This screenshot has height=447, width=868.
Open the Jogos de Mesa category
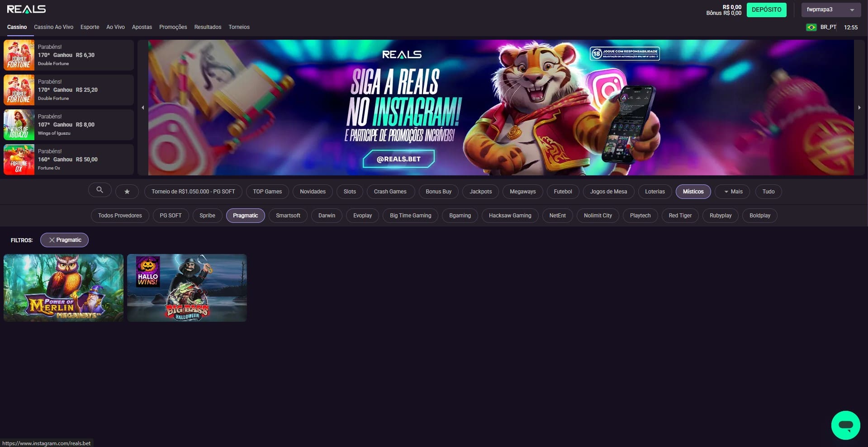click(608, 192)
